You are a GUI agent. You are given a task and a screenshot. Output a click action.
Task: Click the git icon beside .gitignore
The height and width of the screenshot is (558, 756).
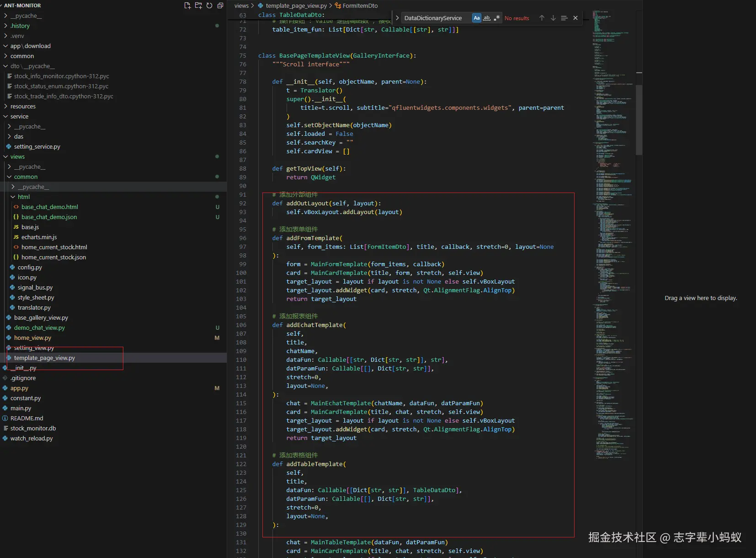(x=5, y=378)
